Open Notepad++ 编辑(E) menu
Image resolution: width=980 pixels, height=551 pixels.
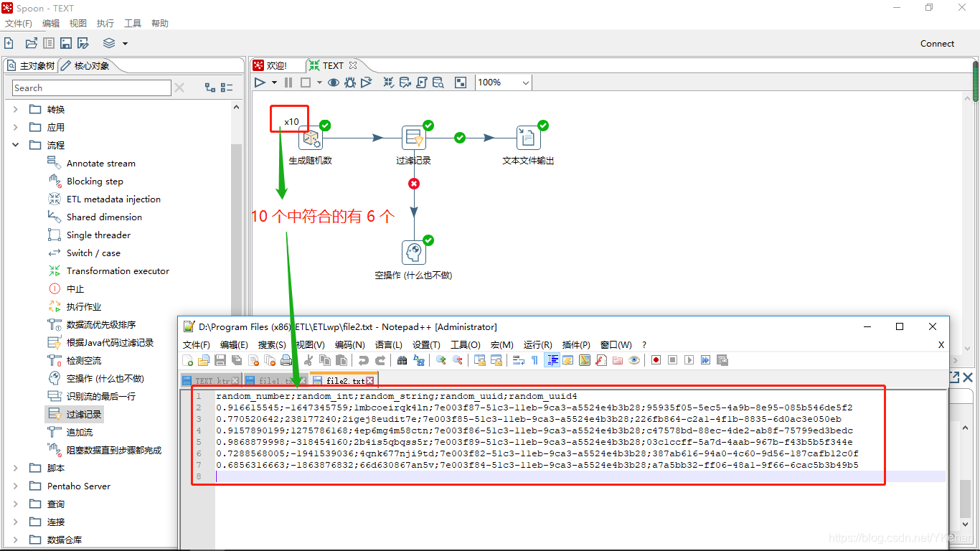(x=234, y=345)
